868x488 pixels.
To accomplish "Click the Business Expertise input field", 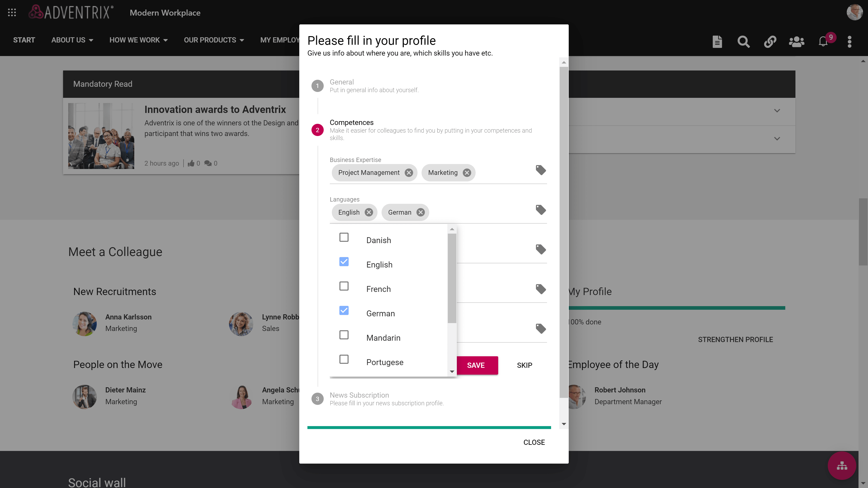I will pos(438,173).
